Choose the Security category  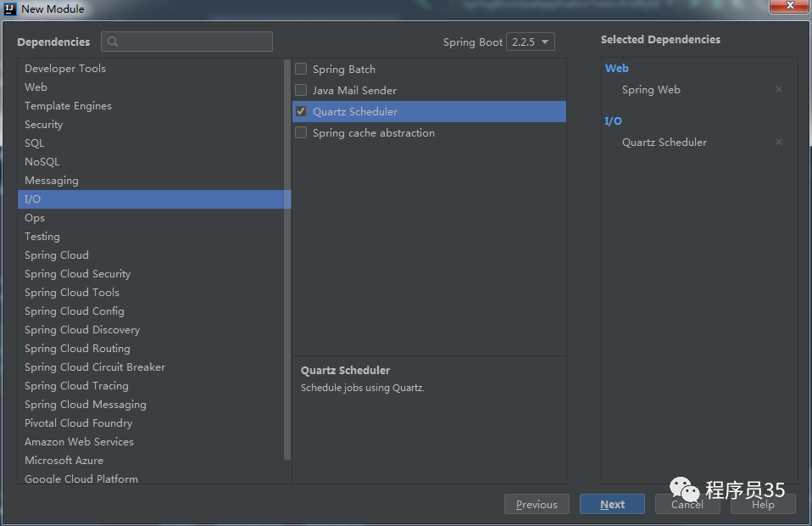[x=151, y=125]
